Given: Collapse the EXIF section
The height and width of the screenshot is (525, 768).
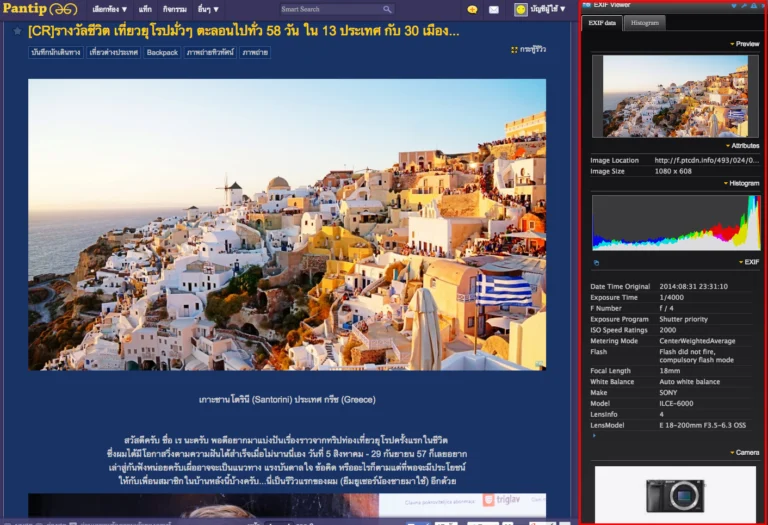Looking at the screenshot, I should [x=749, y=262].
